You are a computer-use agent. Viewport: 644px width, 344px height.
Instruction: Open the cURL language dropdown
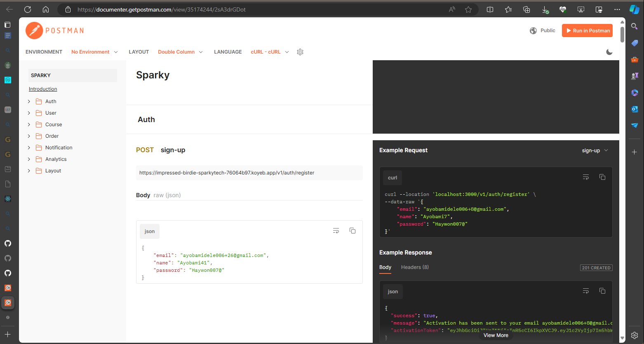270,52
